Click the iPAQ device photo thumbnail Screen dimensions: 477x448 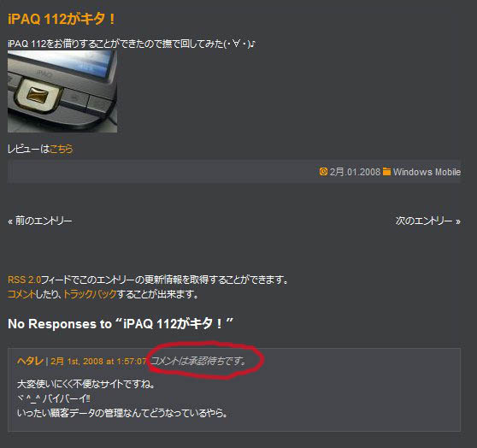point(62,91)
